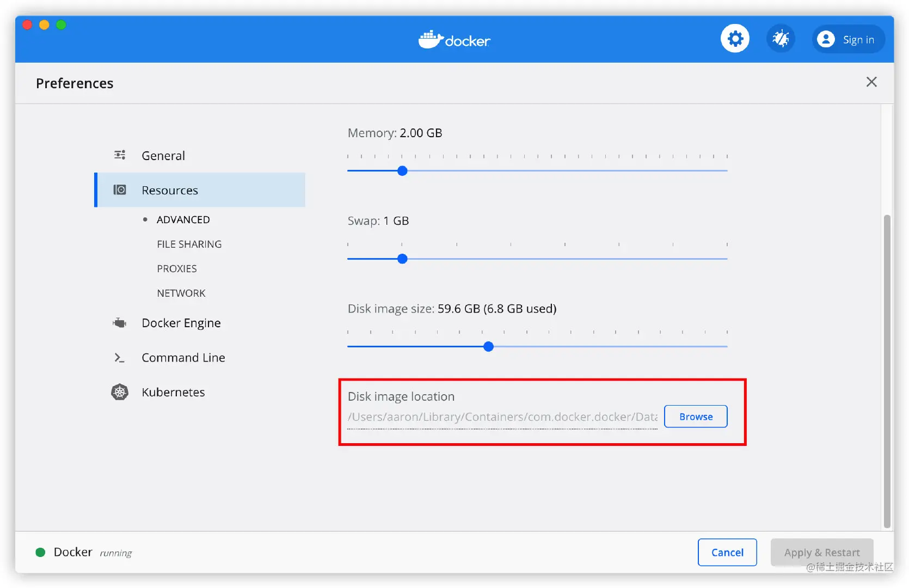
Task: Click the user avatar icon
Action: coord(826,39)
